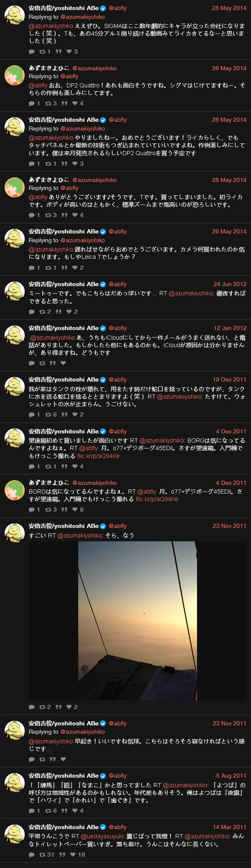Open the balloon sunrise photo
Viewport: 251px width, 868px height.
coord(138,620)
